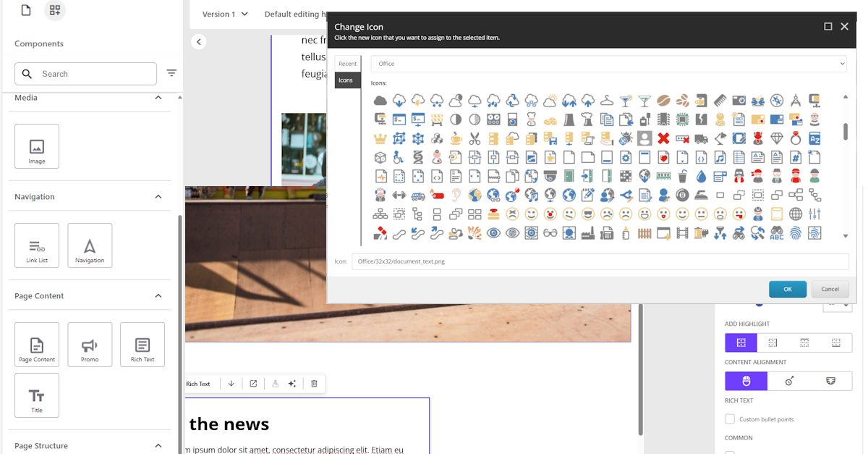The height and width of the screenshot is (454, 868).
Task: Click Cancel in Change Icon dialog
Action: point(830,289)
